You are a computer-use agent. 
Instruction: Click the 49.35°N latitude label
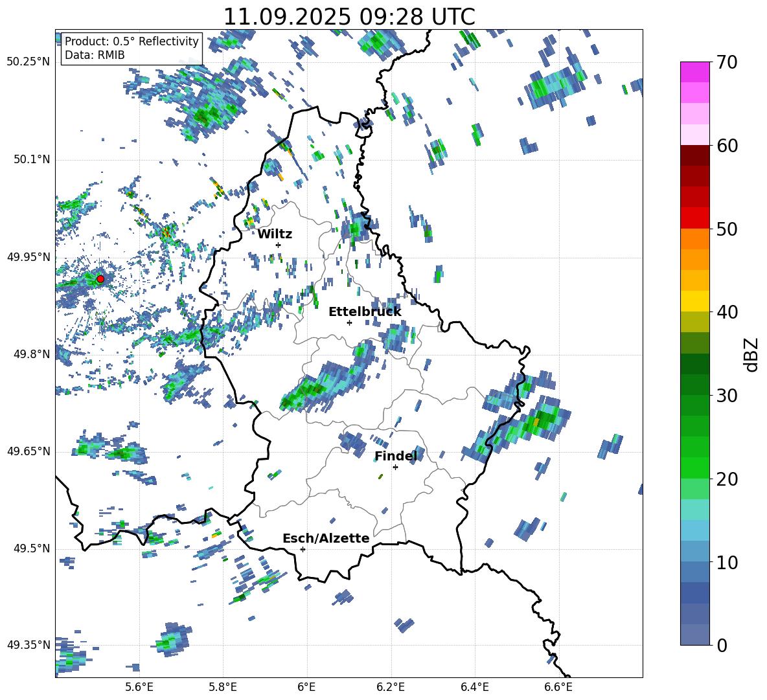(x=28, y=645)
